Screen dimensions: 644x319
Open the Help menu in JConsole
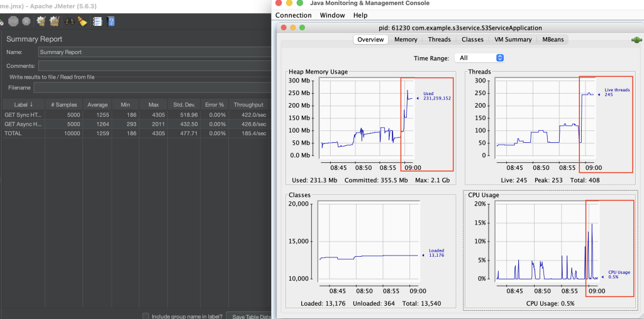click(360, 15)
